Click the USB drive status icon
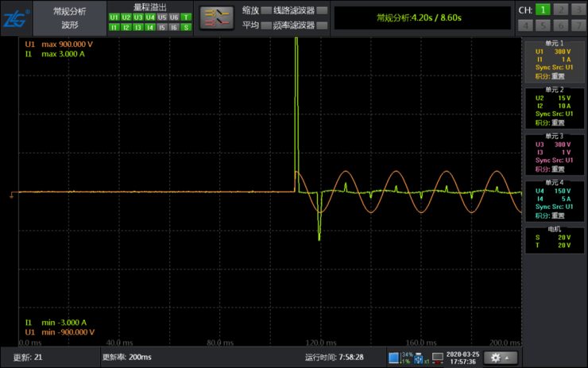 coord(418,358)
